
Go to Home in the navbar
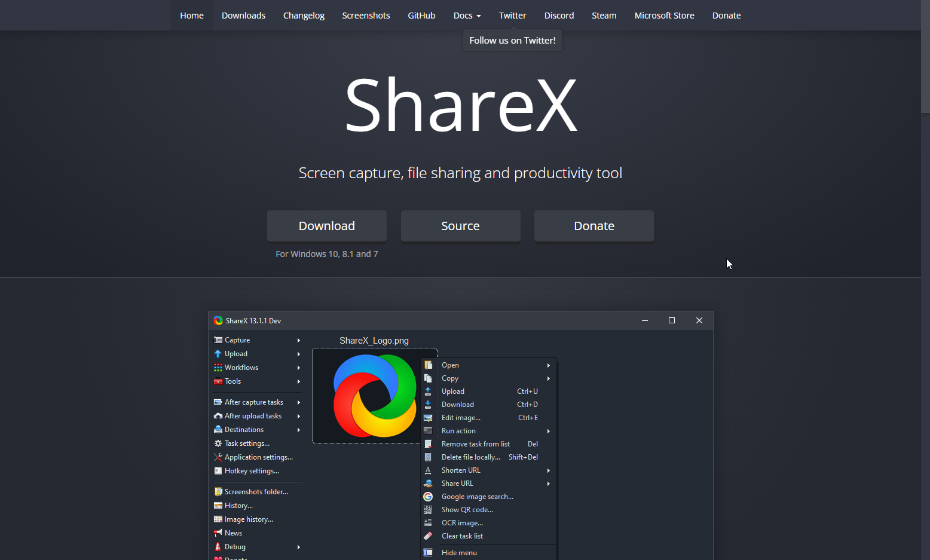[192, 16]
